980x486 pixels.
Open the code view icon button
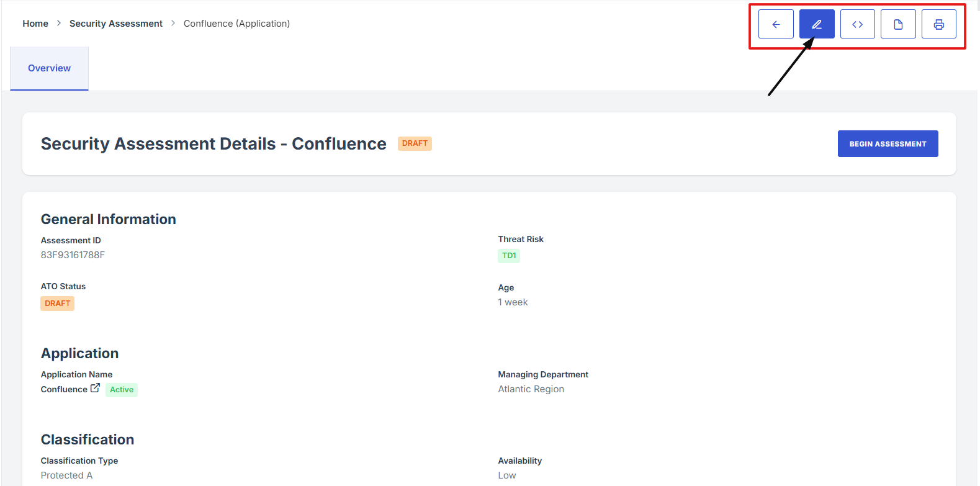click(x=857, y=24)
